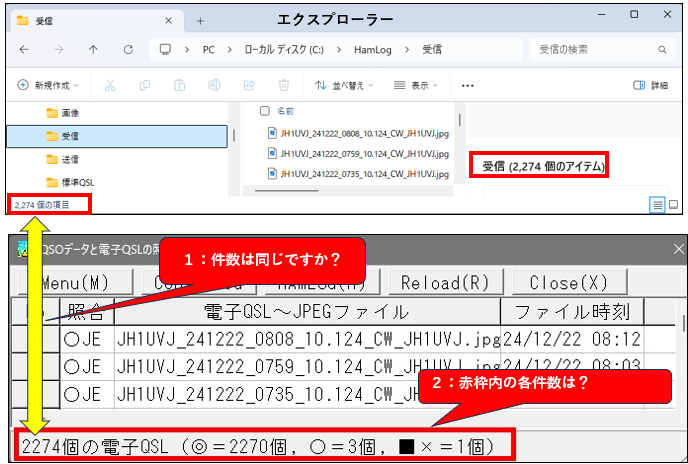Click the Up one level arrow
The width and height of the screenshot is (688, 464).
[93, 49]
